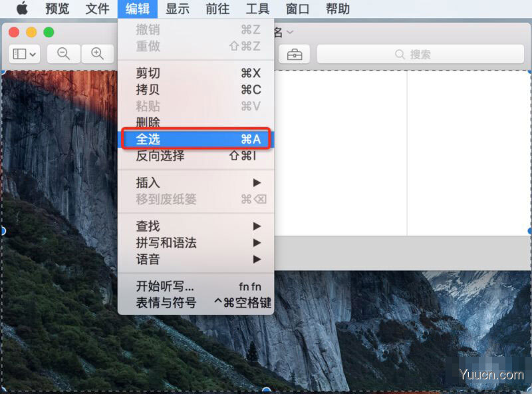Choose 反向选择 menu entry
This screenshot has height=394, width=532.
pyautogui.click(x=196, y=156)
